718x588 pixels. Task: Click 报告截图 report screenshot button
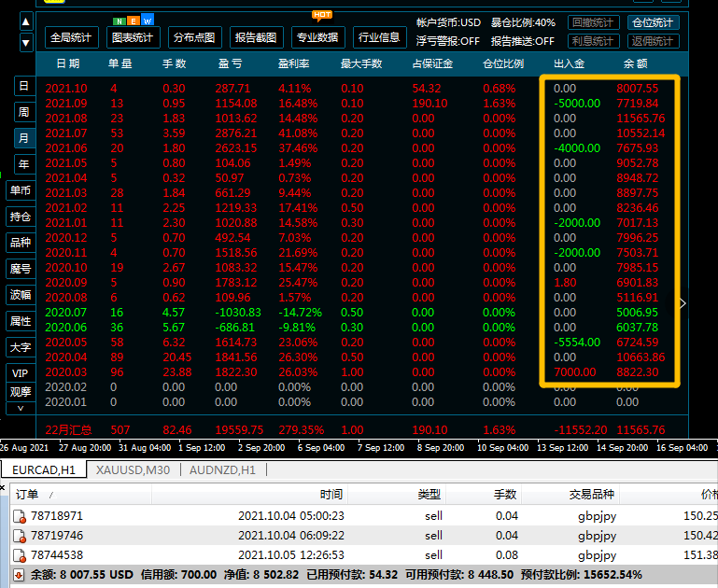257,37
